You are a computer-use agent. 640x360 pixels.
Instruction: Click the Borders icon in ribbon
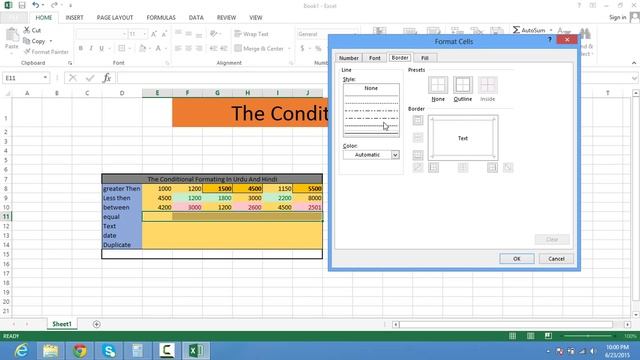(x=122, y=49)
